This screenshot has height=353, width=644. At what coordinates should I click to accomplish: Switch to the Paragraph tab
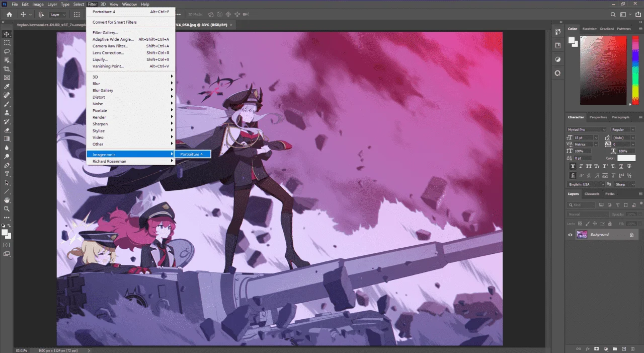[620, 117]
